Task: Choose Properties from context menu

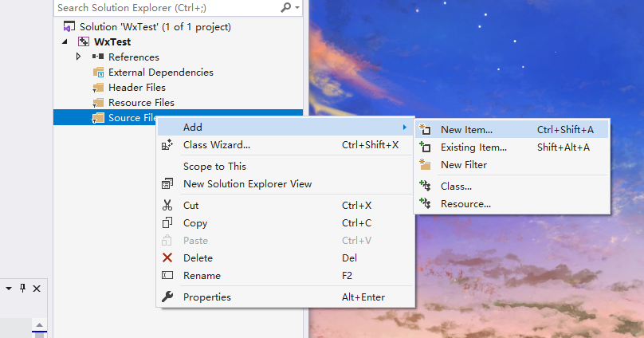Action: [x=285, y=297]
